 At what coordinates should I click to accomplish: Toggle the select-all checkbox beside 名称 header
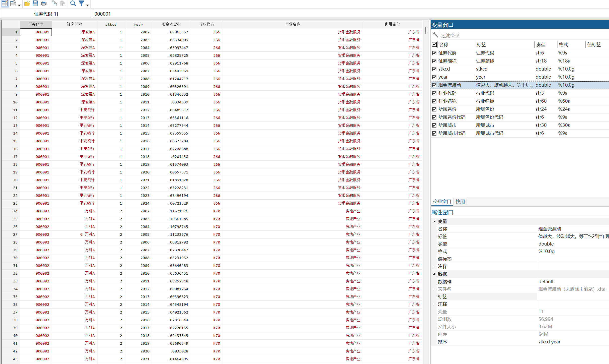point(434,45)
